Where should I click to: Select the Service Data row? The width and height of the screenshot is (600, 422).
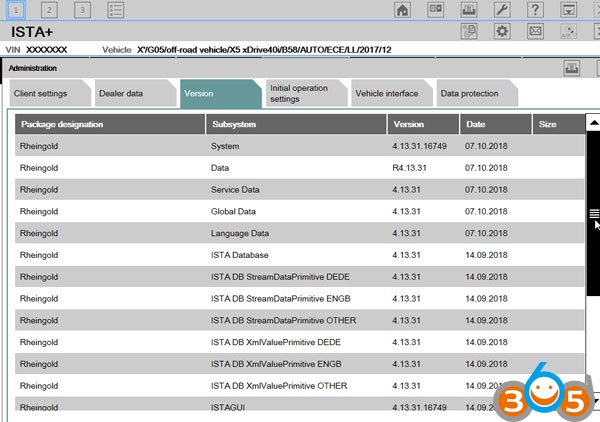click(300, 189)
